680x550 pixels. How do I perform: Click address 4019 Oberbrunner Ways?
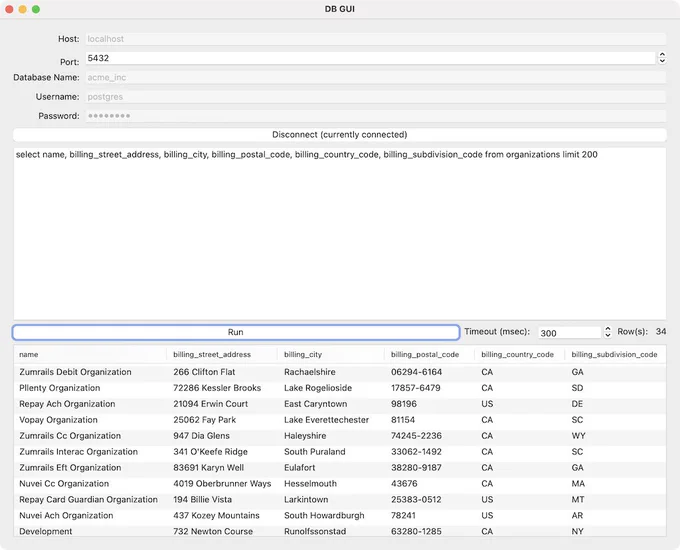[222, 484]
